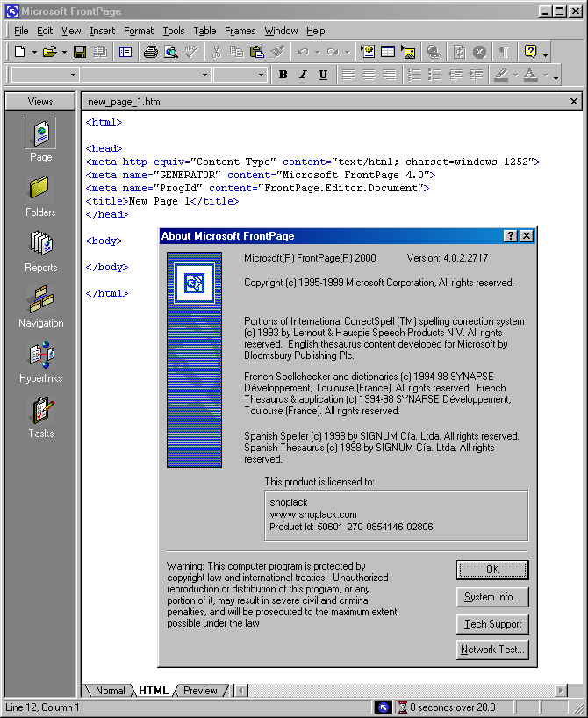Toggle Italic formatting

(303, 75)
